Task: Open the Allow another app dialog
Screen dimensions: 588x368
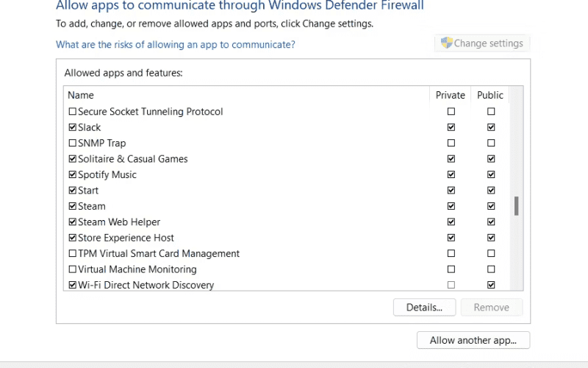Action: pyautogui.click(x=473, y=340)
